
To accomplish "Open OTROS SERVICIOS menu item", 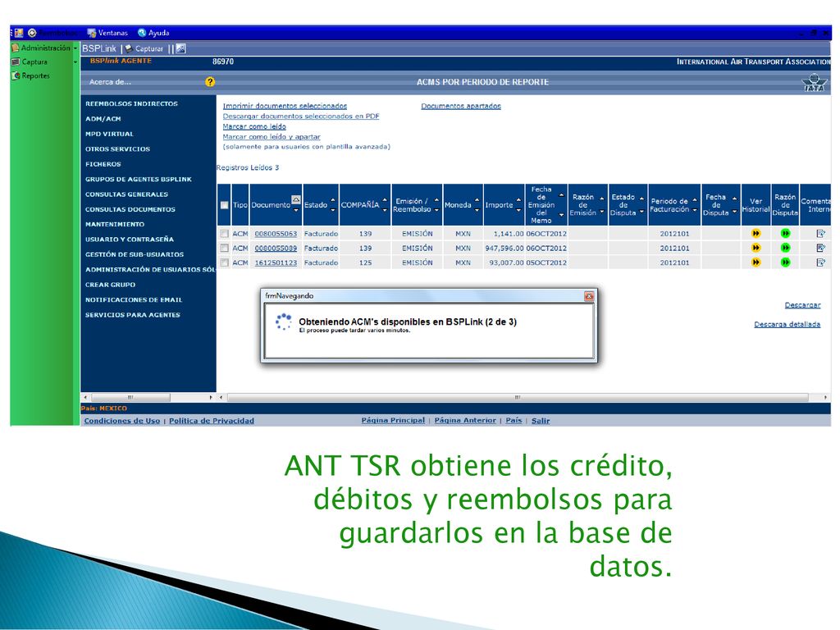I will (117, 149).
